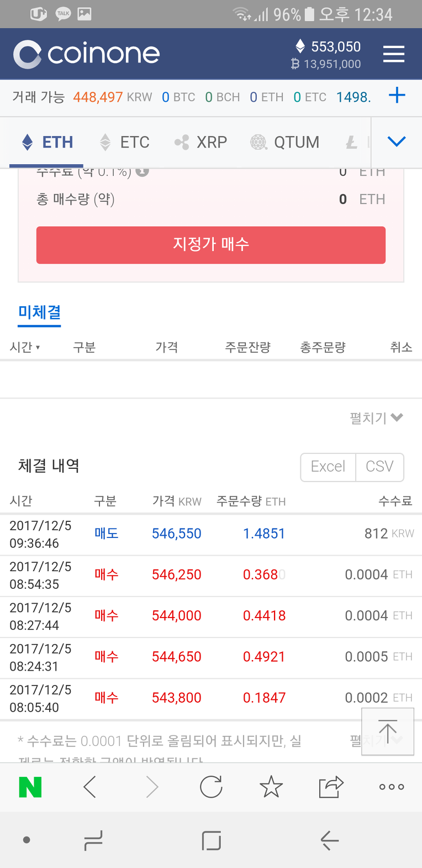Bookmark page with star icon
This screenshot has width=422, height=868.
pyautogui.click(x=271, y=787)
